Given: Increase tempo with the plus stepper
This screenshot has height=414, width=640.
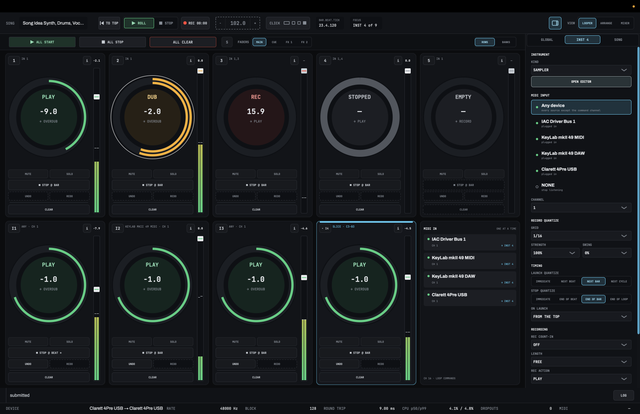Looking at the screenshot, I should (255, 23).
